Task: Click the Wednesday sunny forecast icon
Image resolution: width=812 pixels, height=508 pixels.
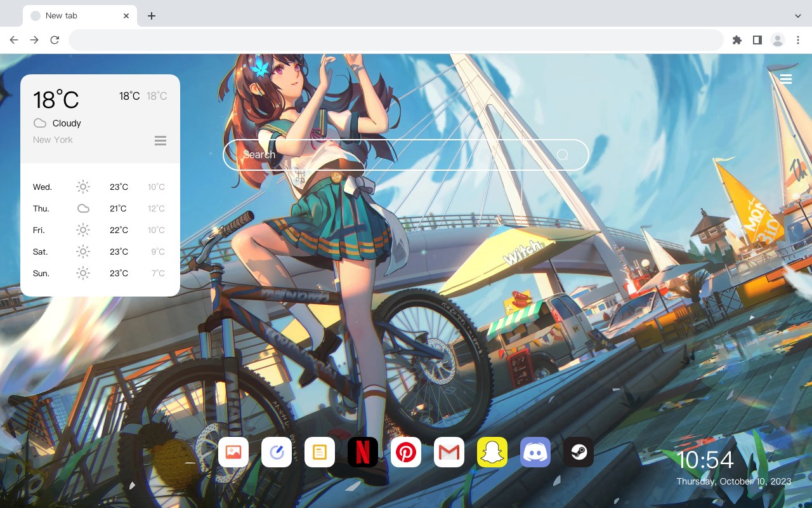Action: pos(83,187)
